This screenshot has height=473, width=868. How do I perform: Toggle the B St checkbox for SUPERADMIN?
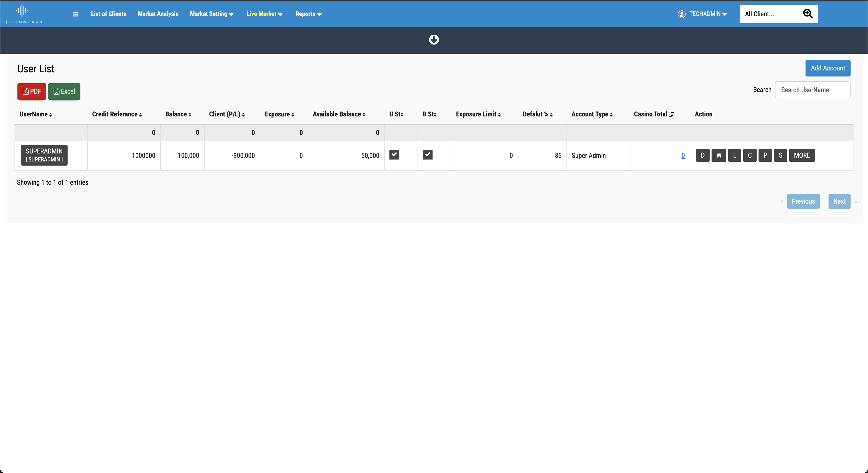tap(427, 155)
